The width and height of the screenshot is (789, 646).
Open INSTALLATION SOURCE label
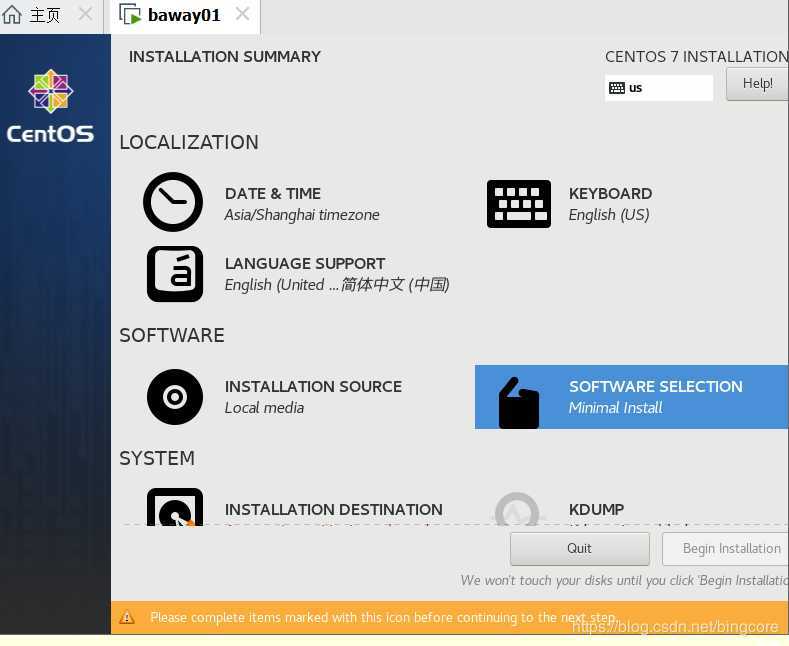313,386
